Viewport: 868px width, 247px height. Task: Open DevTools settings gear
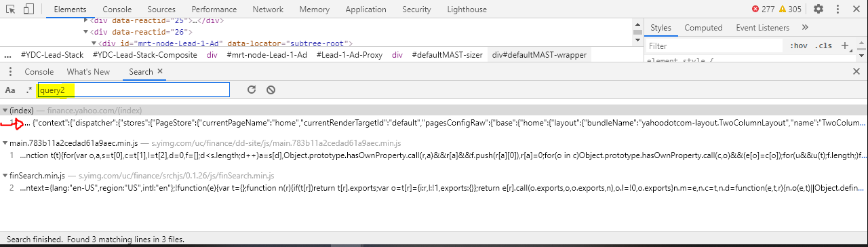[818, 9]
